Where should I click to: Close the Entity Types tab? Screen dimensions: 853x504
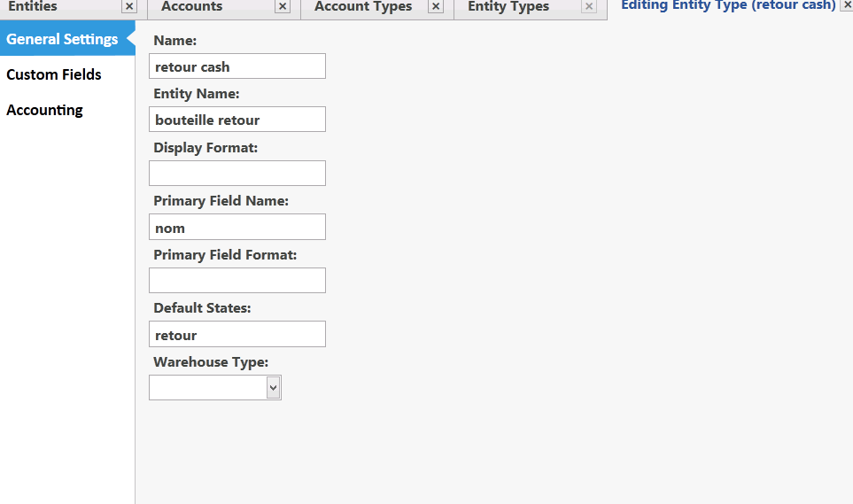(589, 6)
